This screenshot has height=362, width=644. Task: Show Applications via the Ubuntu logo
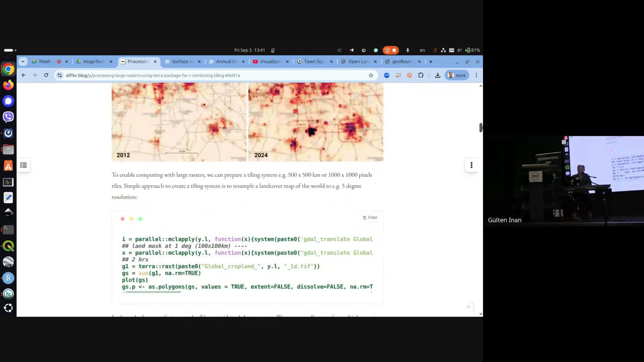pos(8,308)
